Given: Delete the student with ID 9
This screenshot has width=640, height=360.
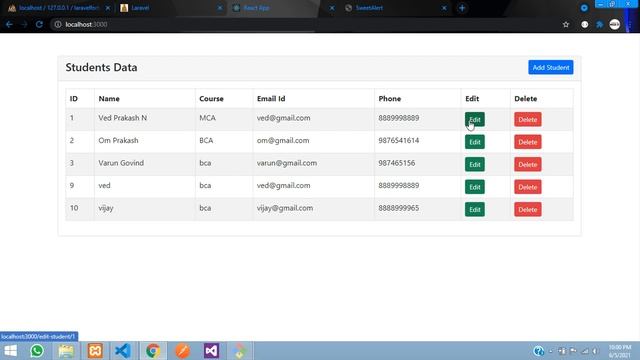Looking at the screenshot, I should point(528,187).
